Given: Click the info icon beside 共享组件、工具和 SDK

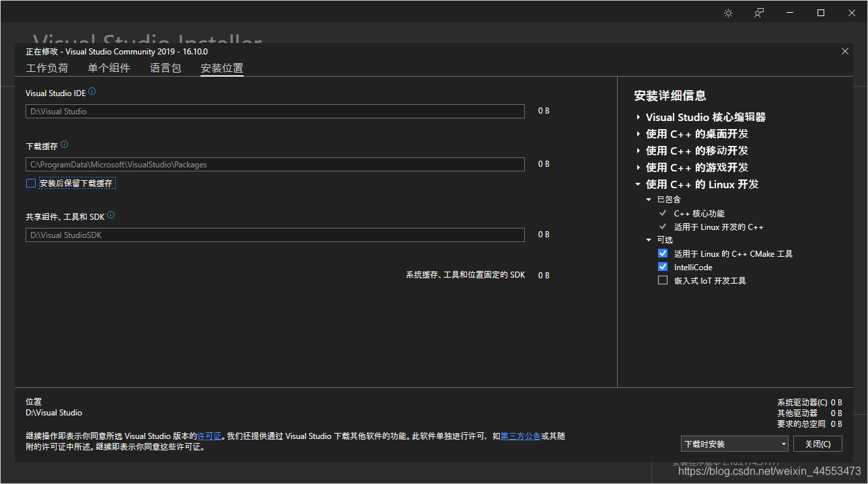Looking at the screenshot, I should point(111,215).
